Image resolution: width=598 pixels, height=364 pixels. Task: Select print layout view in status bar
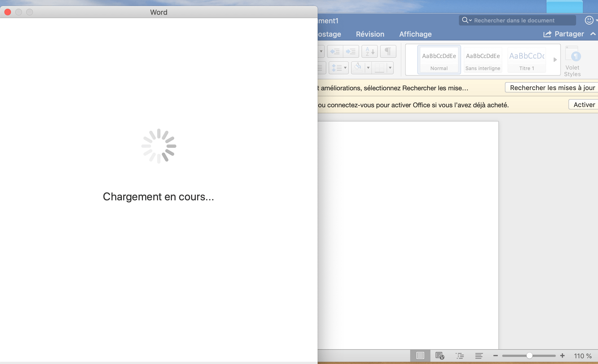click(x=420, y=356)
